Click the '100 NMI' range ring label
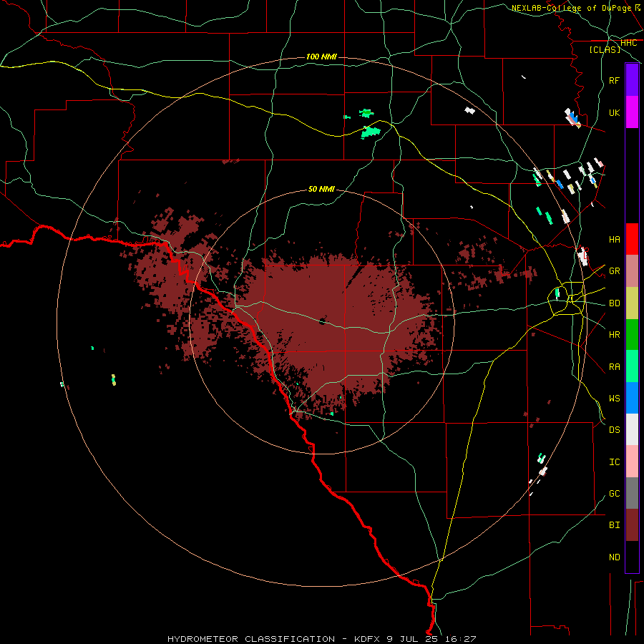The image size is (644, 644). click(321, 57)
